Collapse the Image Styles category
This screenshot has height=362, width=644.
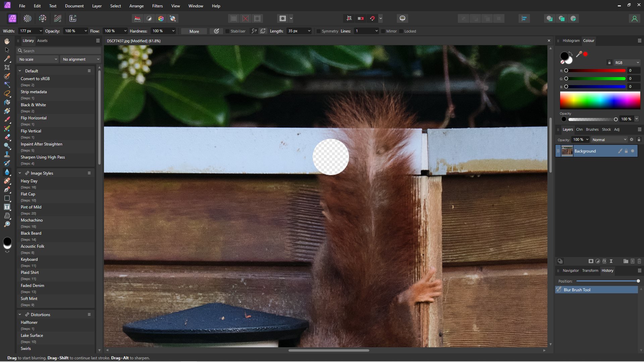(x=20, y=173)
